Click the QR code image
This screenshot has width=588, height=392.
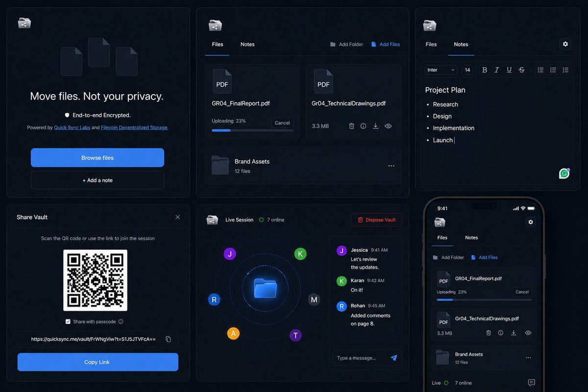(x=95, y=280)
